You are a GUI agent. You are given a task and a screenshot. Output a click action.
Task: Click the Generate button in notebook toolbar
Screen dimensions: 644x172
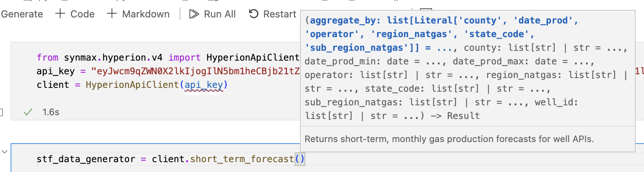pyautogui.click(x=22, y=14)
